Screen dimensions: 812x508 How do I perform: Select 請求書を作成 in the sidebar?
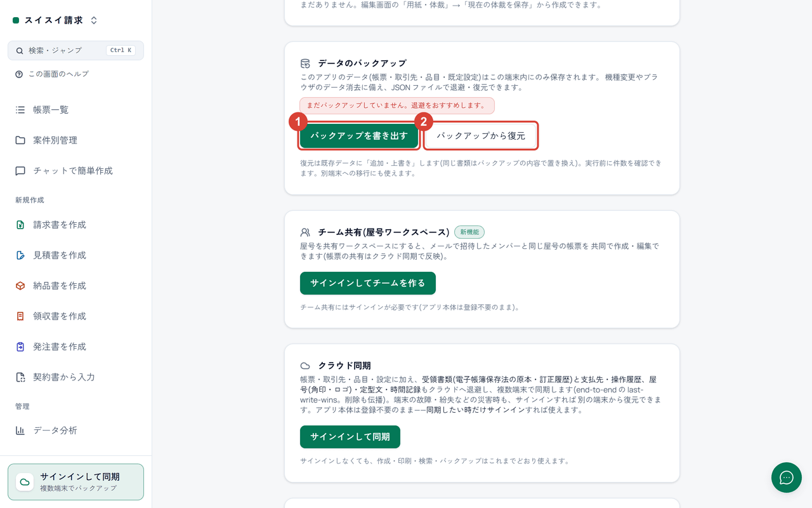76,225
